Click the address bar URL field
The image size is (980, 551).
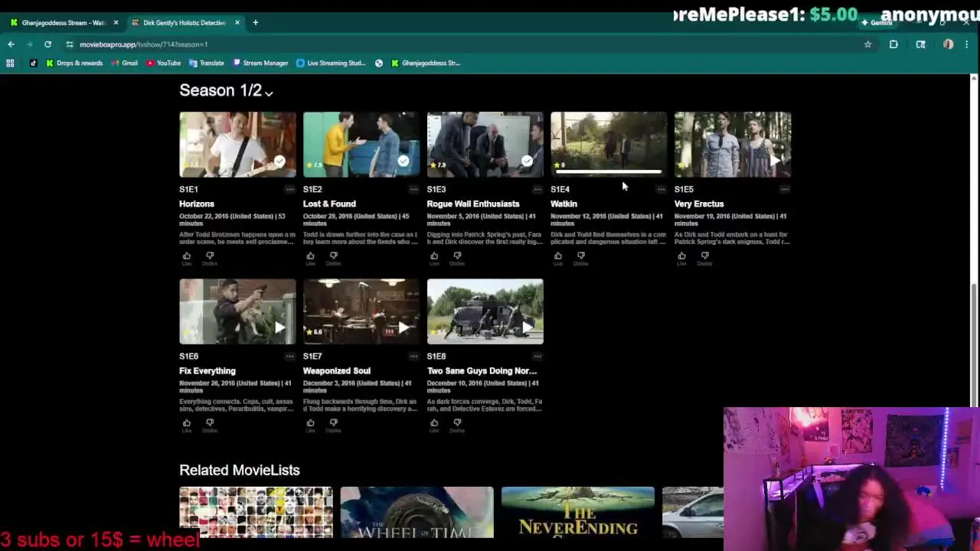(459, 44)
